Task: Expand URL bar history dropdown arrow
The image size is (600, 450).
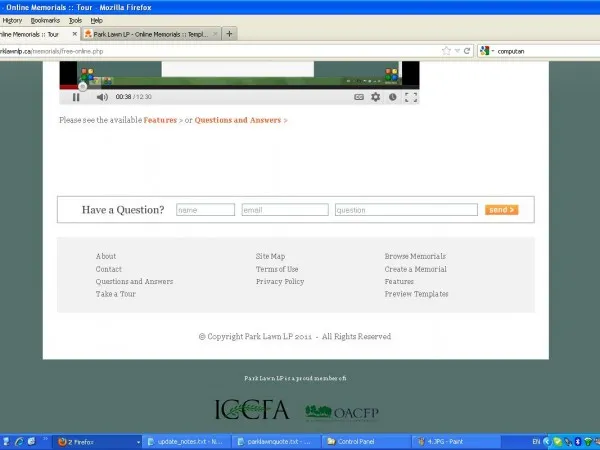Action: click(458, 50)
